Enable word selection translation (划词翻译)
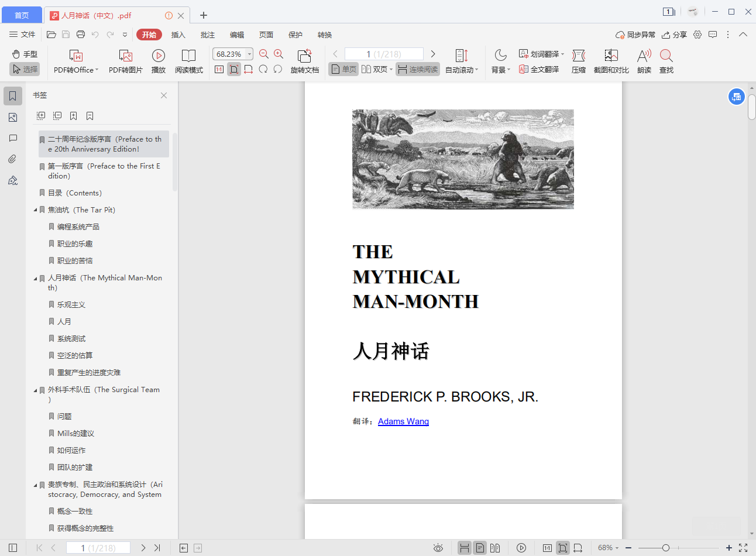This screenshot has width=756, height=556. [x=541, y=54]
